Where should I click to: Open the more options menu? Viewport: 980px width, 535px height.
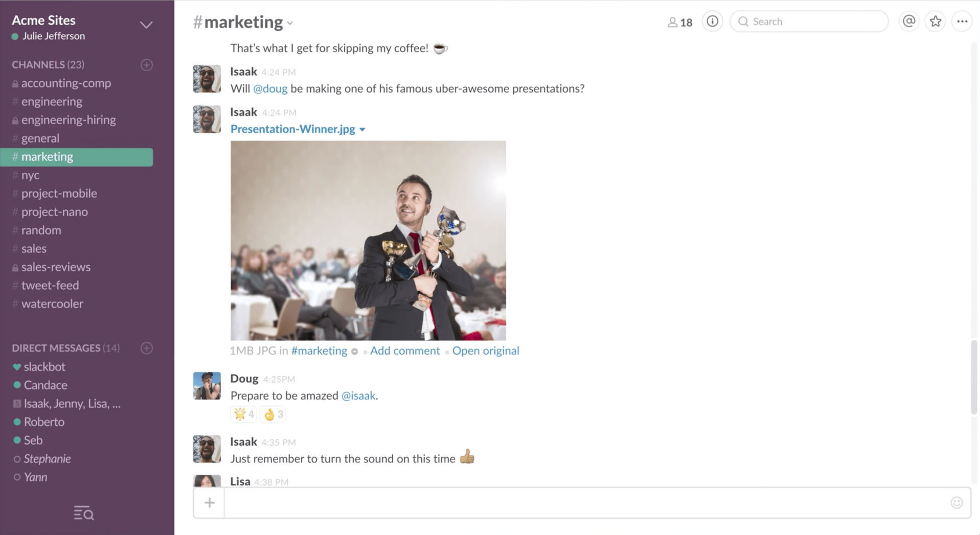coord(962,21)
